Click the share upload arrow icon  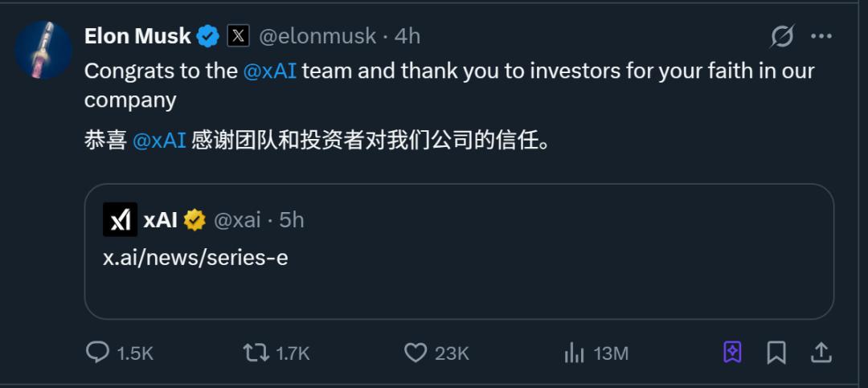[821, 352]
